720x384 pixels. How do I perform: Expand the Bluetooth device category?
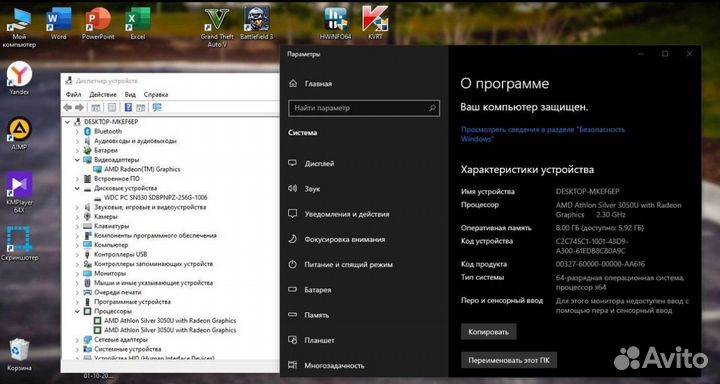tap(77, 131)
